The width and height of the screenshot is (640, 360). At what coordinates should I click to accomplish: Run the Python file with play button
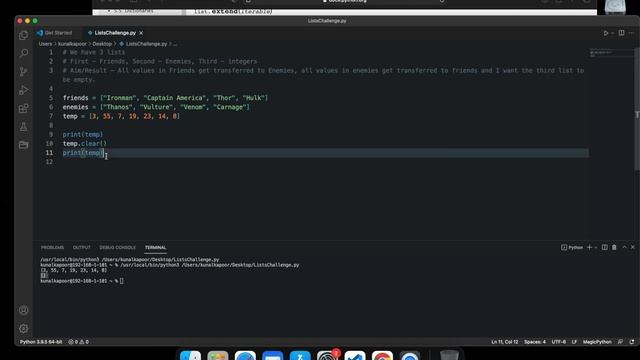606,33
